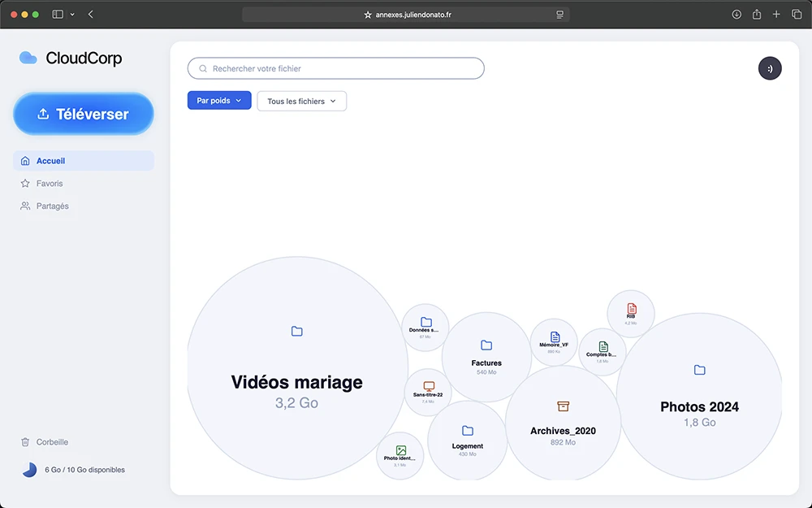Open the Partagés sidebar section
812x508 pixels.
pyautogui.click(x=52, y=206)
